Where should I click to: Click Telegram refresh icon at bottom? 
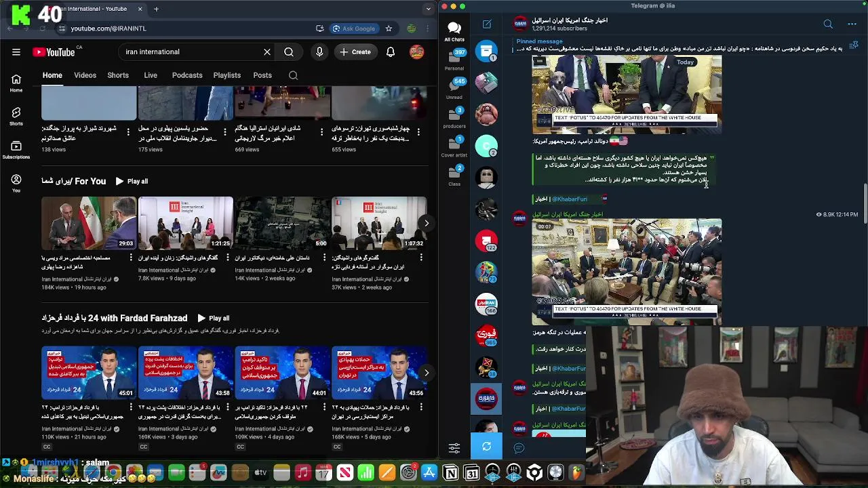coord(486,447)
